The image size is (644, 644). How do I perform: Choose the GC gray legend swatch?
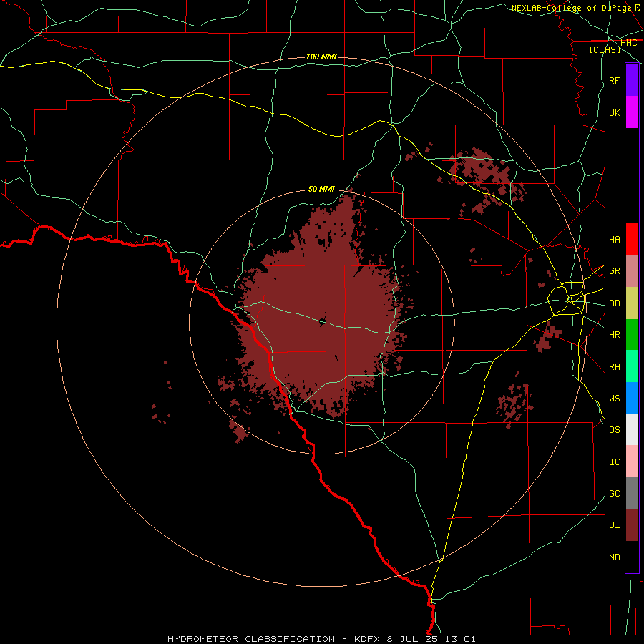coord(632,493)
